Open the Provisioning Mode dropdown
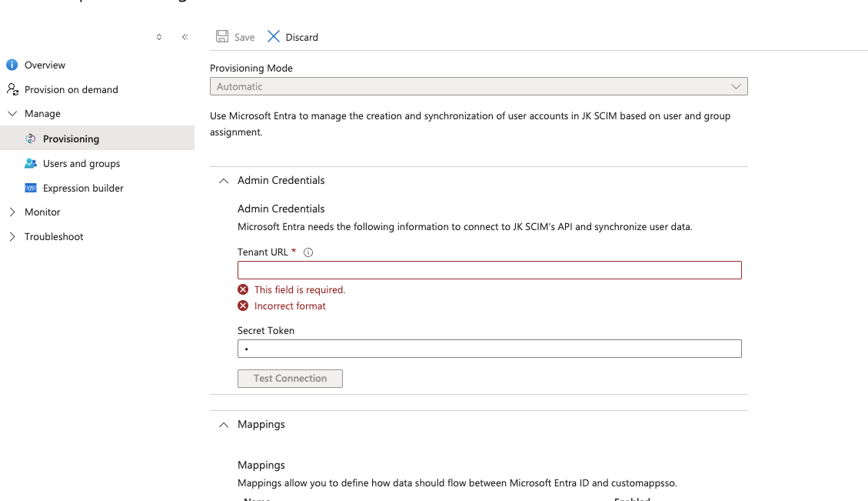 pos(478,87)
